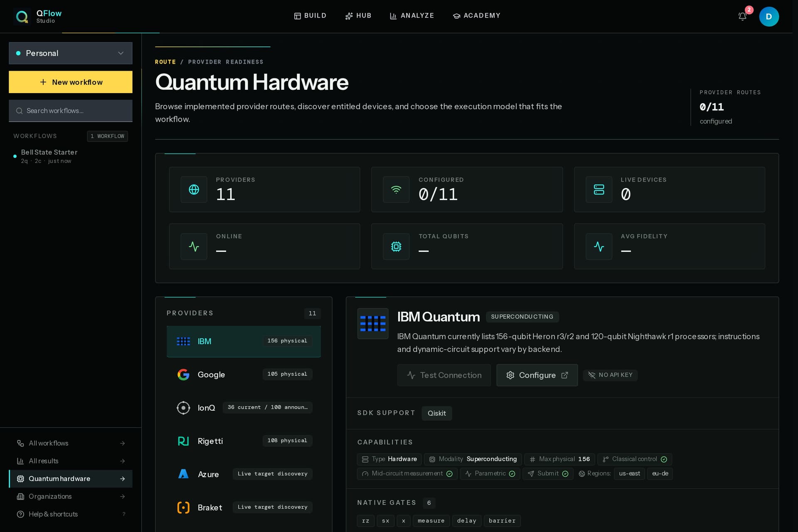Click the Qiskit SDK chip
Screen dimensions: 798x532
437,413
